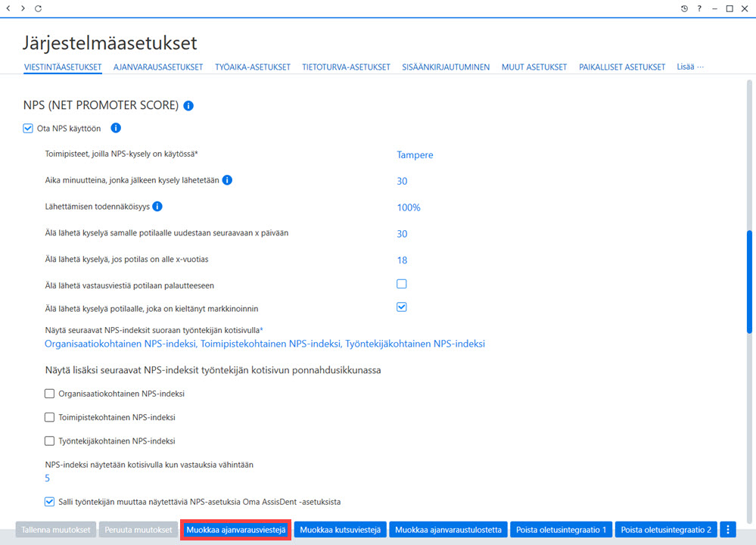Viewport: 756px width, 545px height.
Task: Open the Tietoturva-asetukset tab
Action: [x=346, y=67]
